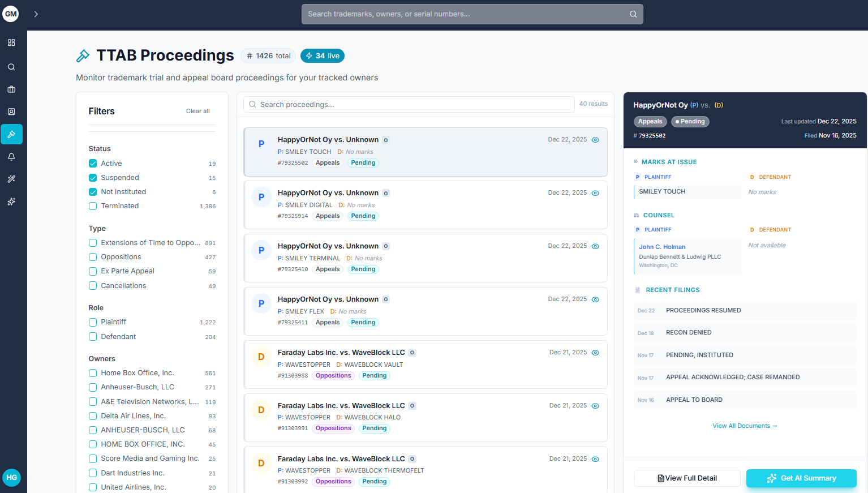Screen dimensions: 868x493
Task: Click the eye icon on WAVEBLOCK THERMOFELT proceeding
Action: pyautogui.click(x=595, y=459)
